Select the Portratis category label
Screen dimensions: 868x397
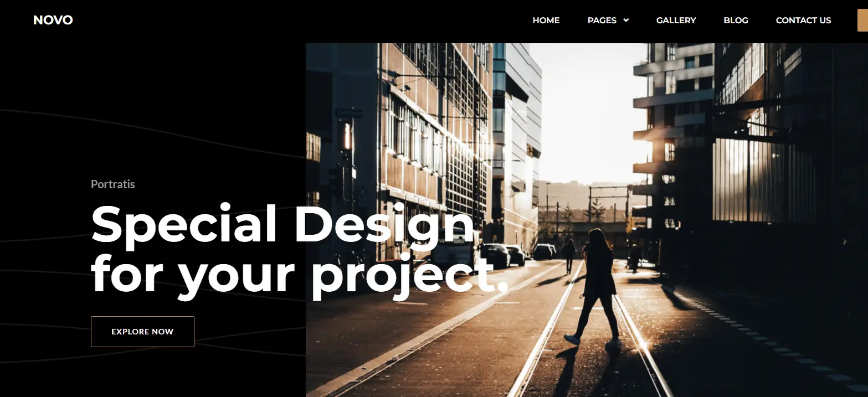[x=113, y=184]
